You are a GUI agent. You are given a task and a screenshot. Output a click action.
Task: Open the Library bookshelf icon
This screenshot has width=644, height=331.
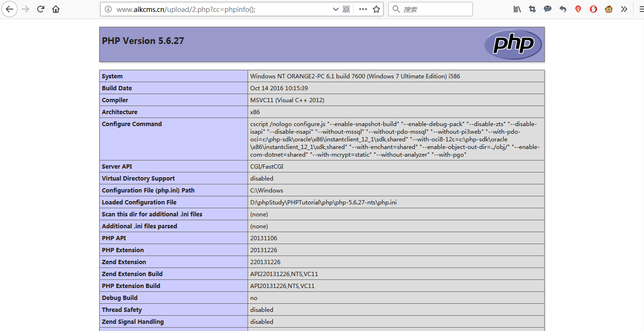point(517,9)
